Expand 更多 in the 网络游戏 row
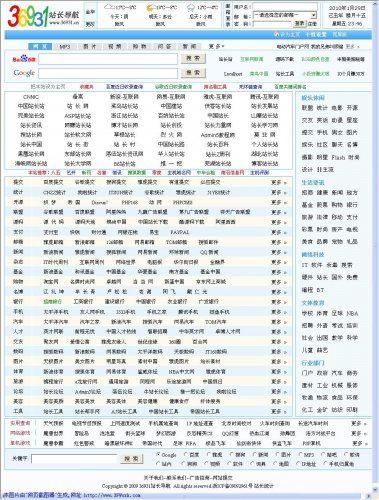This screenshot has width=379, height=500. 359,433
